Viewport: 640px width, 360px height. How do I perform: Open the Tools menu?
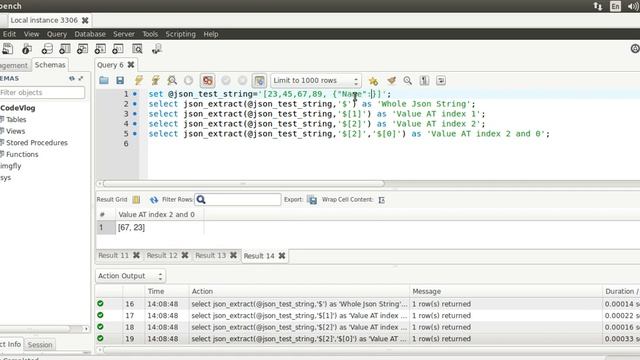150,34
